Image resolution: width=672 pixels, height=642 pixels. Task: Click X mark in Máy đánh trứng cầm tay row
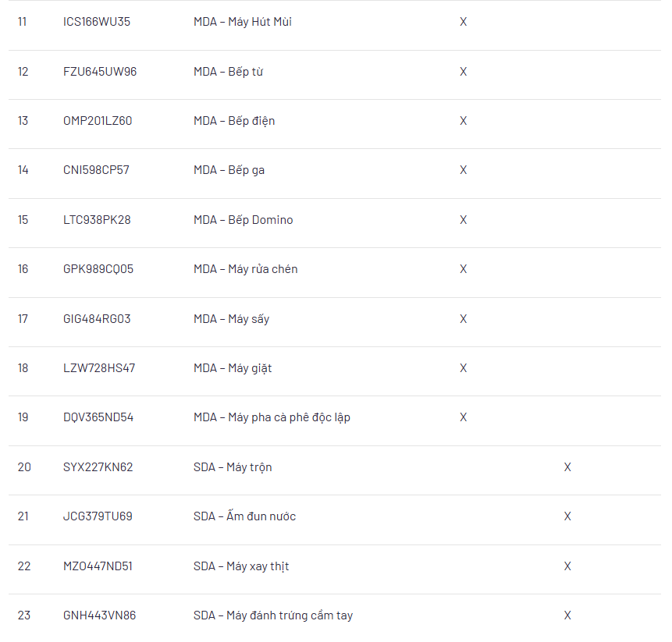click(567, 615)
